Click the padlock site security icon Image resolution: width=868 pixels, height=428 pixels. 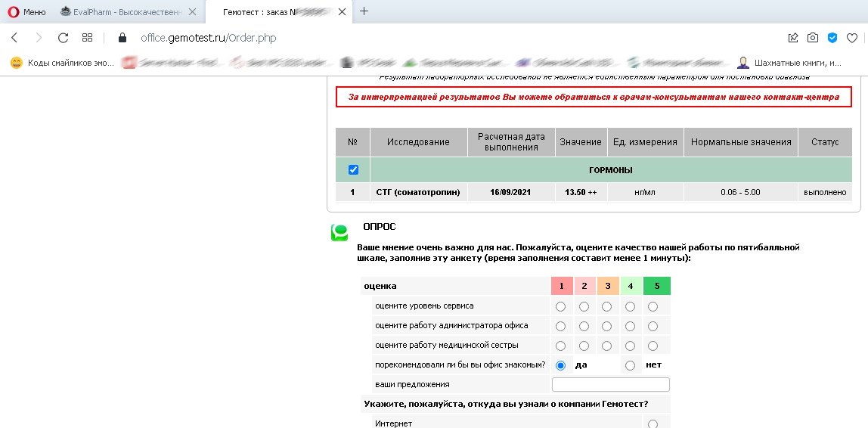[x=122, y=38]
